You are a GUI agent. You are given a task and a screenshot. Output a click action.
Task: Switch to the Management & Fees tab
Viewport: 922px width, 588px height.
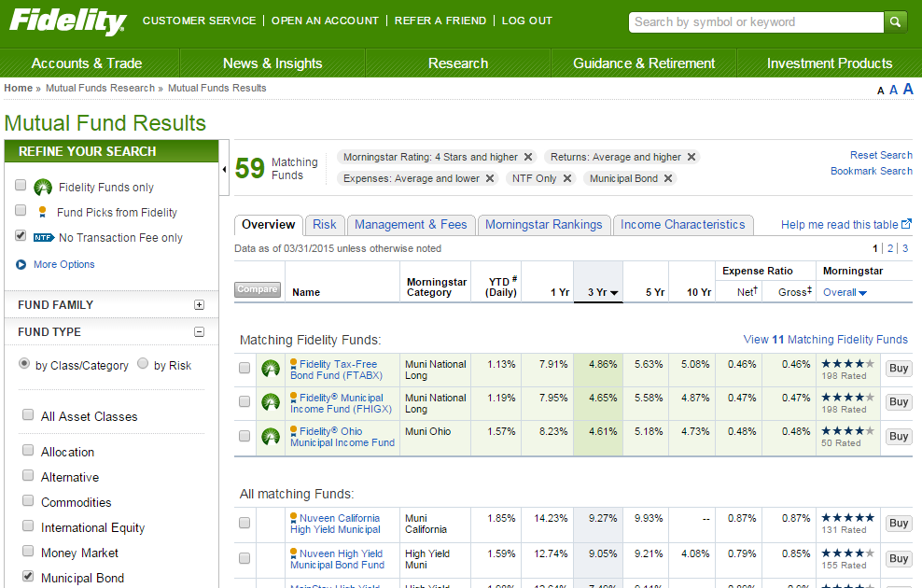pyautogui.click(x=411, y=225)
